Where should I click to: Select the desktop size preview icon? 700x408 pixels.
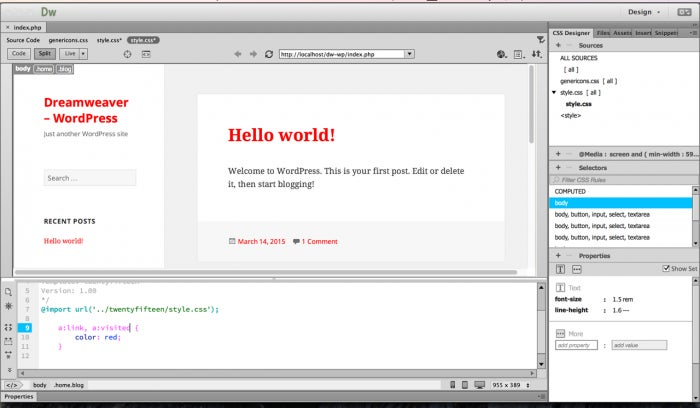pos(479,385)
